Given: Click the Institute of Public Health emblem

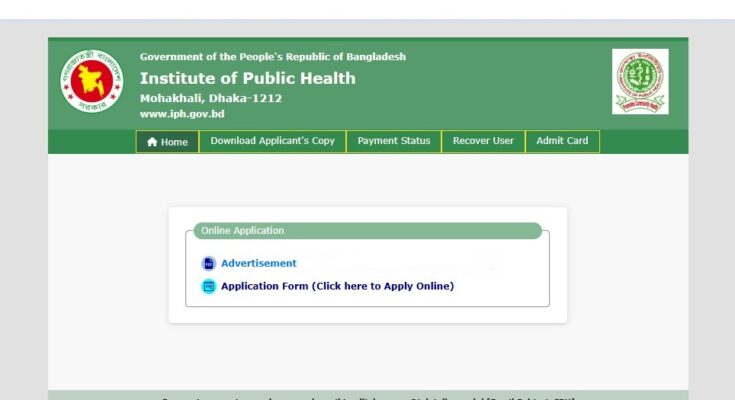Looking at the screenshot, I should tap(640, 82).
